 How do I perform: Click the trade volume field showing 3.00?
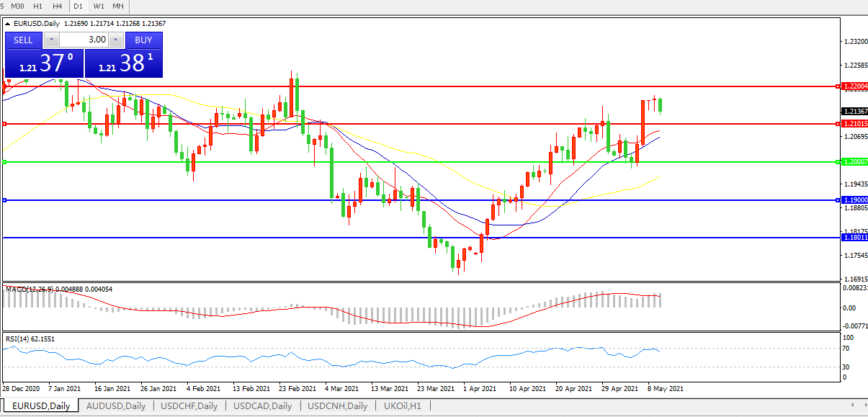point(84,40)
